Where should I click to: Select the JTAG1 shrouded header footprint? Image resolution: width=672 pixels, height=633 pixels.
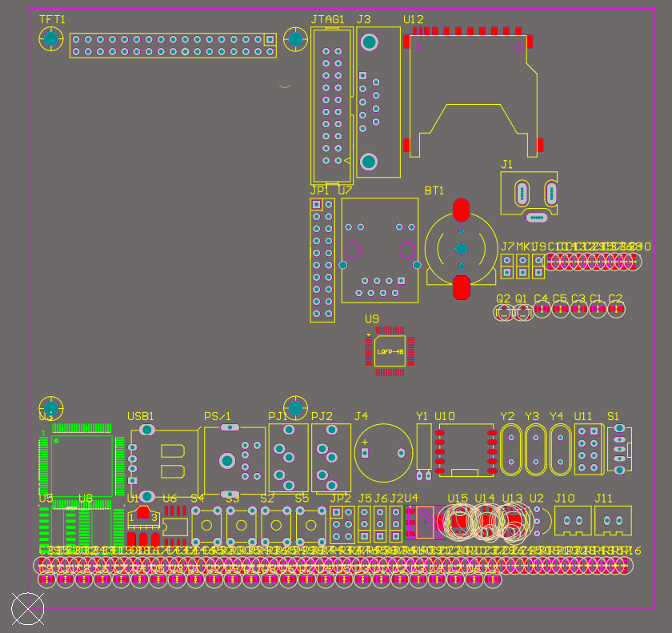[332, 106]
